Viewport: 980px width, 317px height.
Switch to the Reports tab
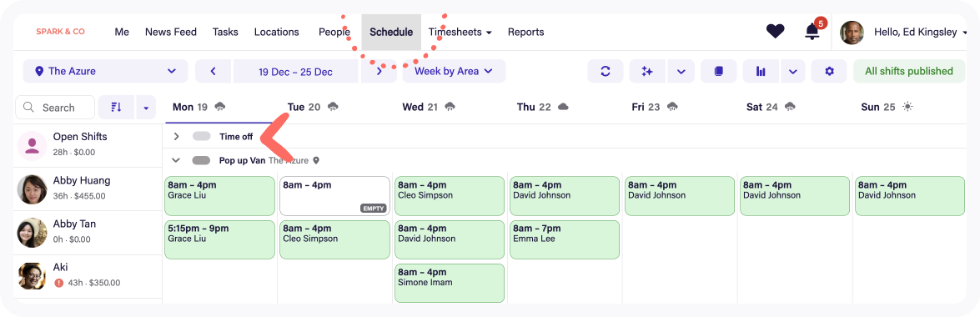[x=525, y=32]
